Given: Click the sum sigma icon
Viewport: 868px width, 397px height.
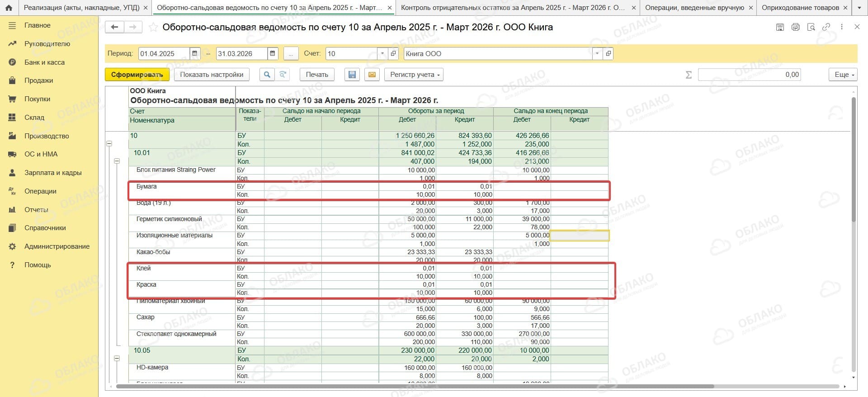Looking at the screenshot, I should click(689, 75).
